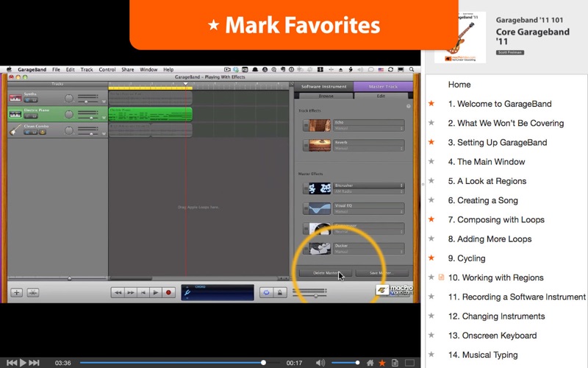This screenshot has height=368, width=588.
Task: Click the Spotlight magnifier in menu bar
Action: coord(412,69)
